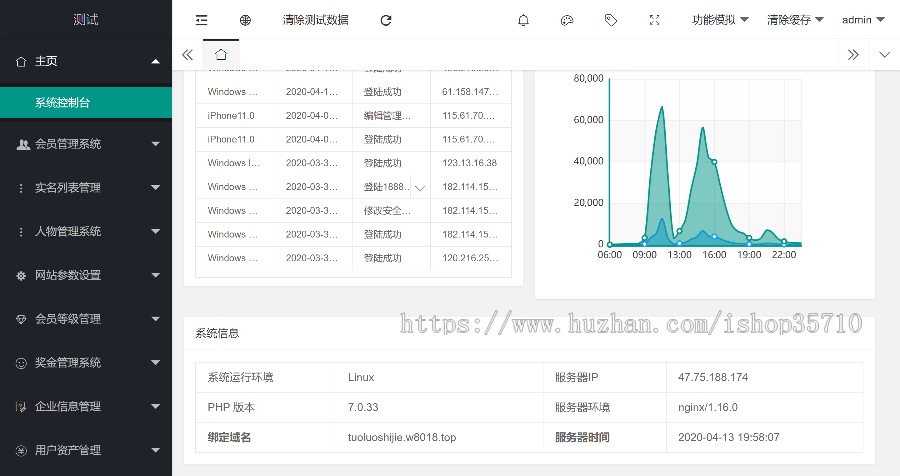Open admin user dropdown
The image size is (900, 476).
[863, 20]
